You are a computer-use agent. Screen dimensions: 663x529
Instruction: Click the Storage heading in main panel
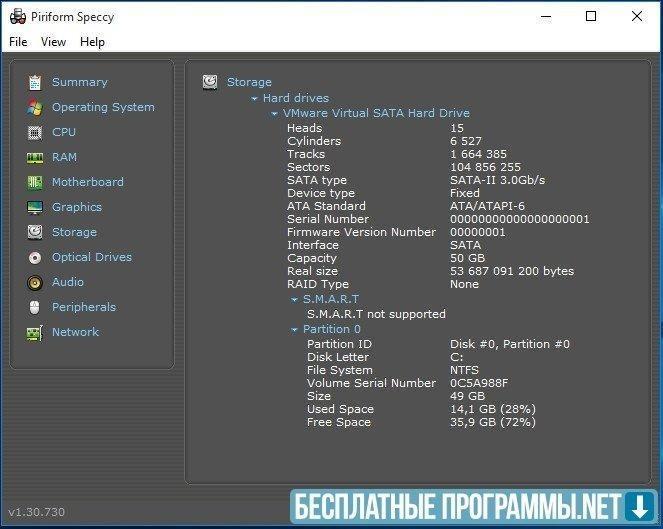(x=249, y=82)
